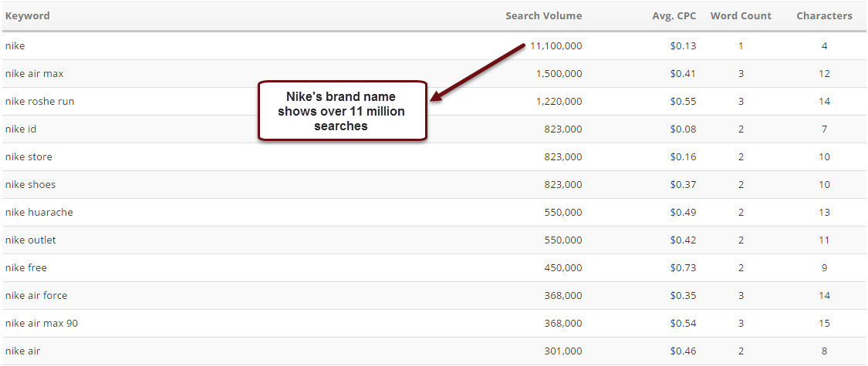The image size is (868, 366).
Task: Sort by the Word Count column header
Action: pos(741,15)
